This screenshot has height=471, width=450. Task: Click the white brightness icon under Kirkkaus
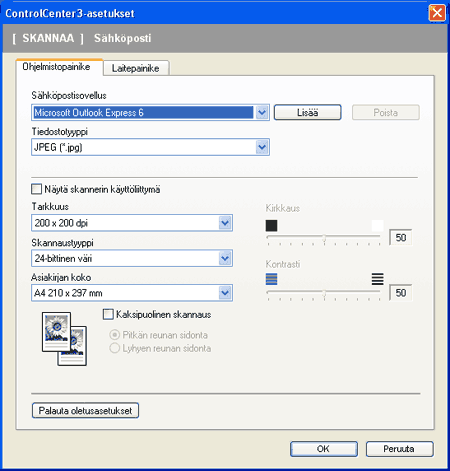(377, 226)
